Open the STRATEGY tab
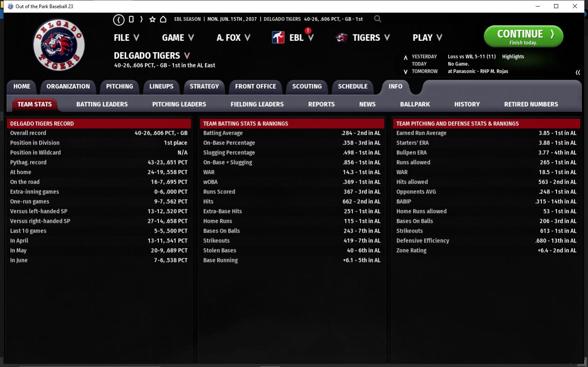The width and height of the screenshot is (588, 367). click(x=204, y=87)
